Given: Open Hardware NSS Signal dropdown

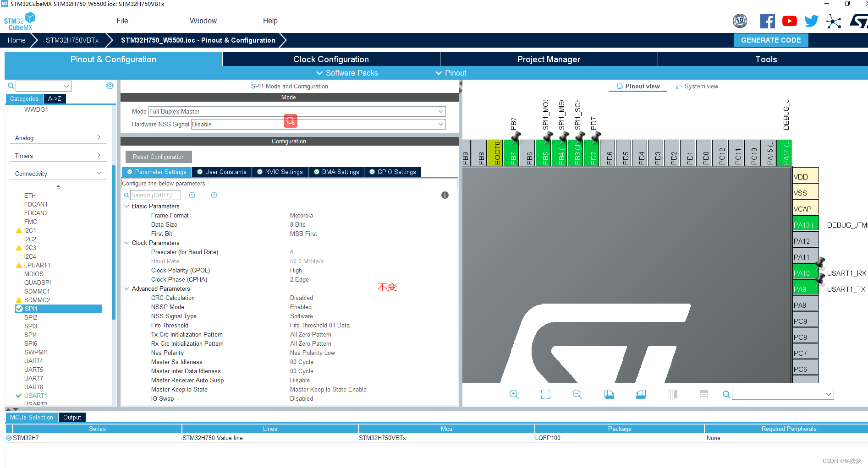Looking at the screenshot, I should click(318, 124).
